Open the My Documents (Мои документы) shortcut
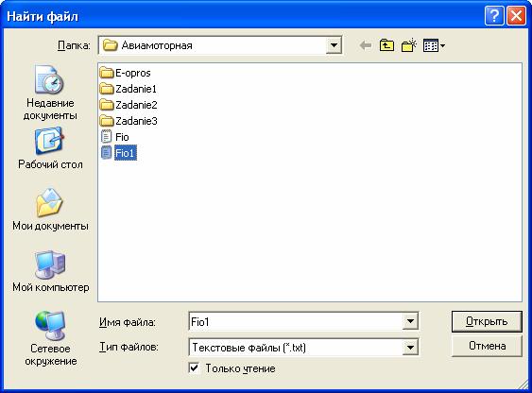The image size is (532, 393). (x=50, y=210)
